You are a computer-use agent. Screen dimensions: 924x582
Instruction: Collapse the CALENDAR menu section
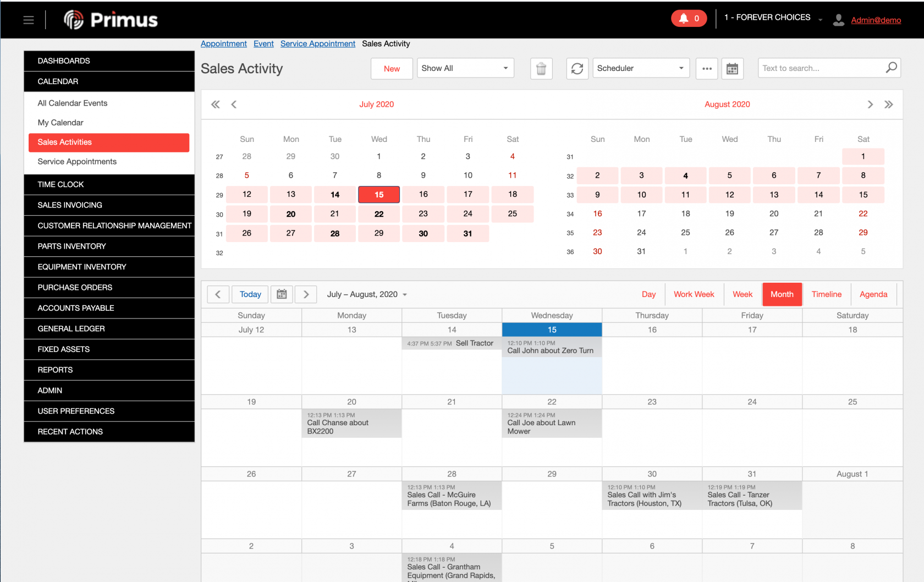click(109, 81)
